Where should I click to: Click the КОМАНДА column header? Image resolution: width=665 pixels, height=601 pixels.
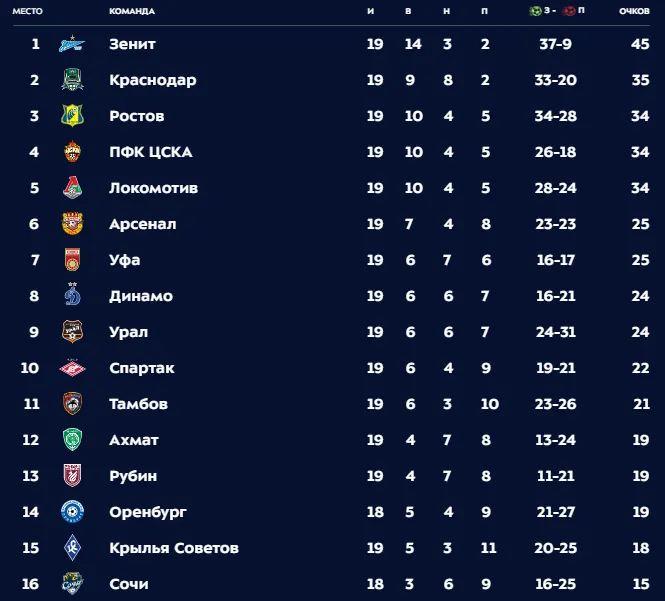[132, 11]
